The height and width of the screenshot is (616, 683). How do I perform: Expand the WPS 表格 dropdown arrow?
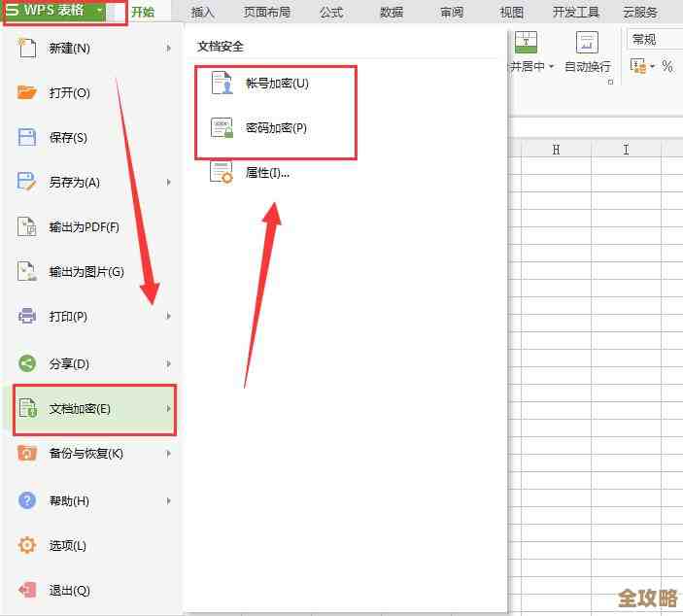[100, 10]
